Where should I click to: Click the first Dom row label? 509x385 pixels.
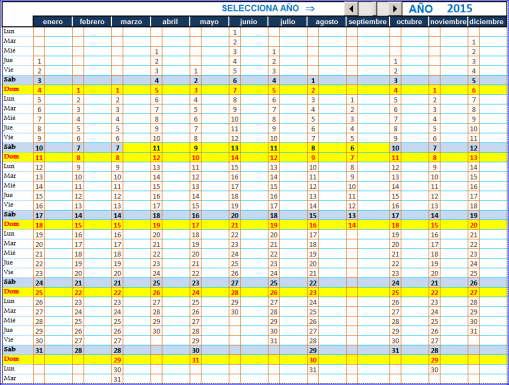pyautogui.click(x=11, y=89)
